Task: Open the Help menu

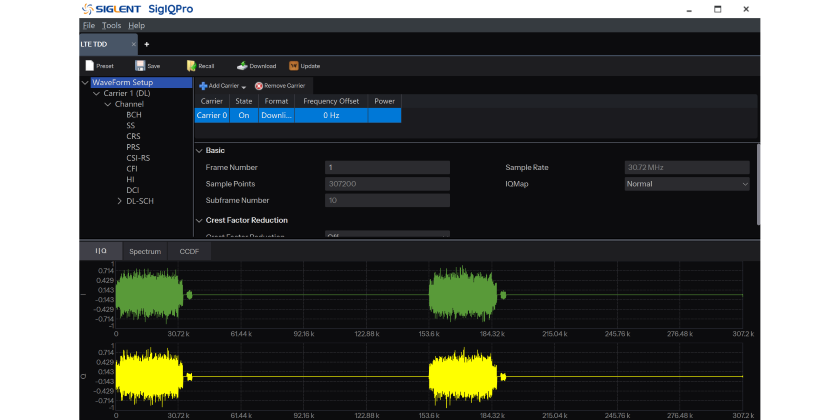Action: [x=136, y=25]
